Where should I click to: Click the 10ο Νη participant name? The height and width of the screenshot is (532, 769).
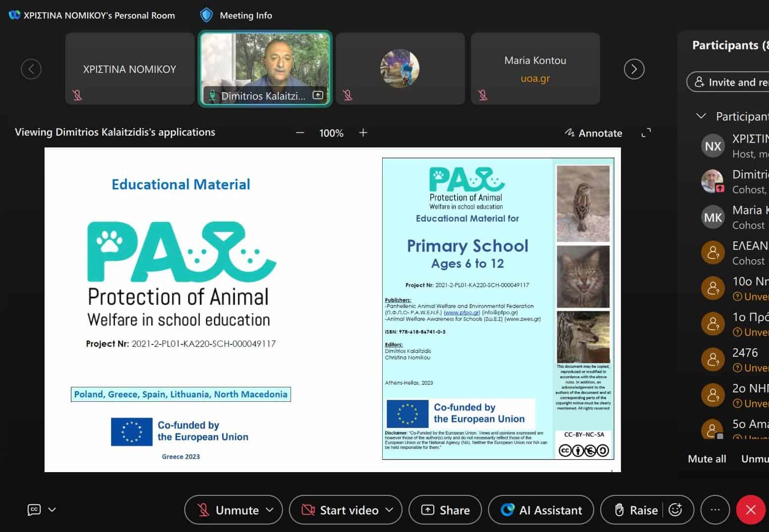click(x=751, y=281)
